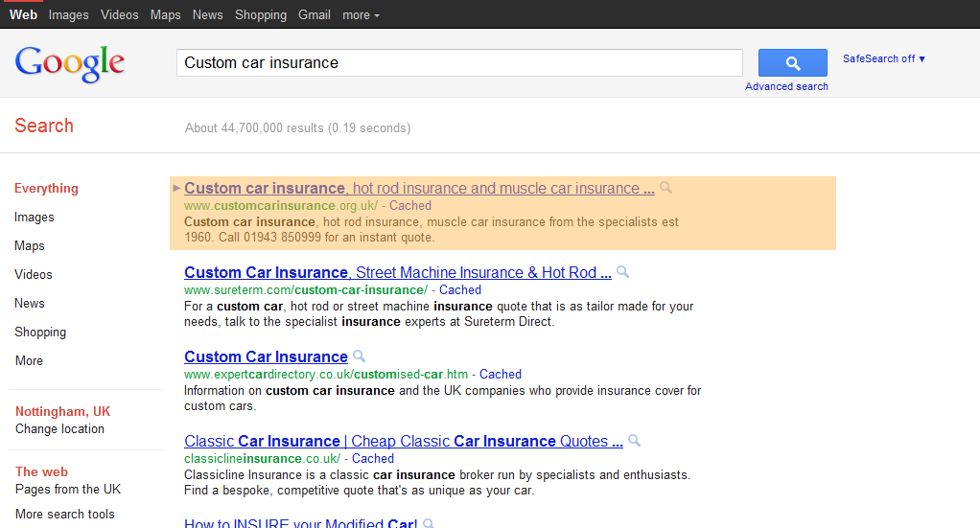
Task: Open Street Machine Insurance & Hot Rod result
Action: click(x=398, y=272)
